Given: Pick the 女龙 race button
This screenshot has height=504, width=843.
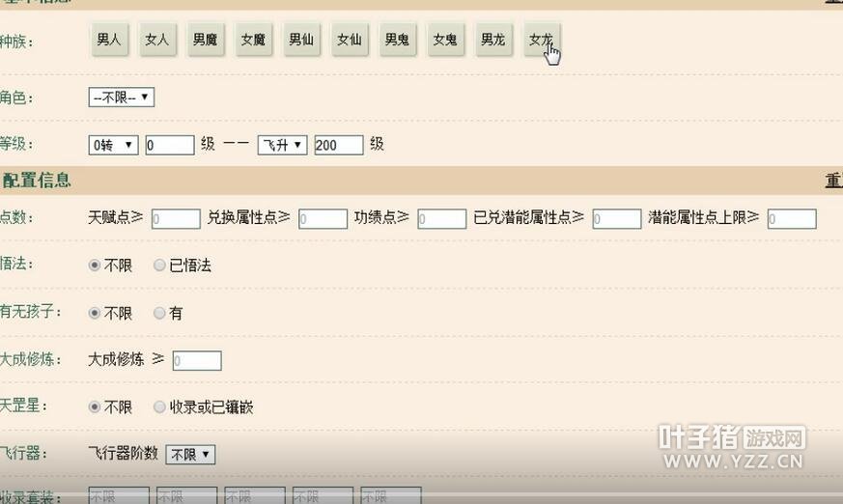Looking at the screenshot, I should click(x=541, y=41).
